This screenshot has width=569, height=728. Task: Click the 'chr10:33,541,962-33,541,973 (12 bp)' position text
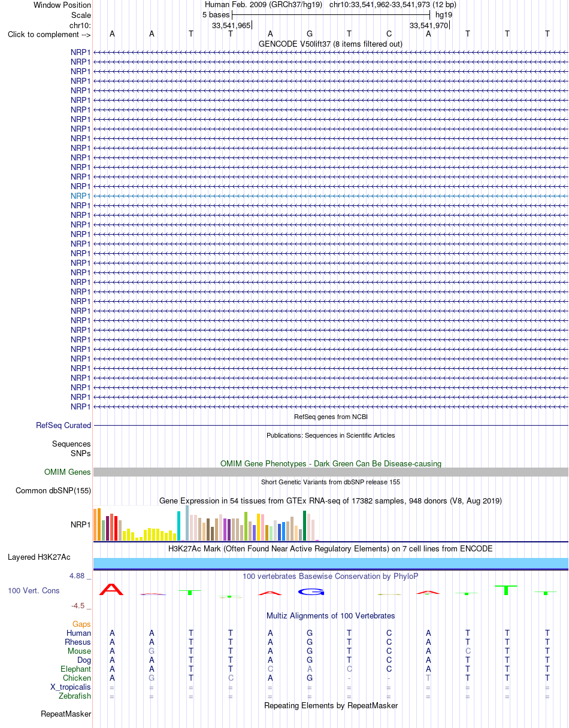[x=393, y=4]
